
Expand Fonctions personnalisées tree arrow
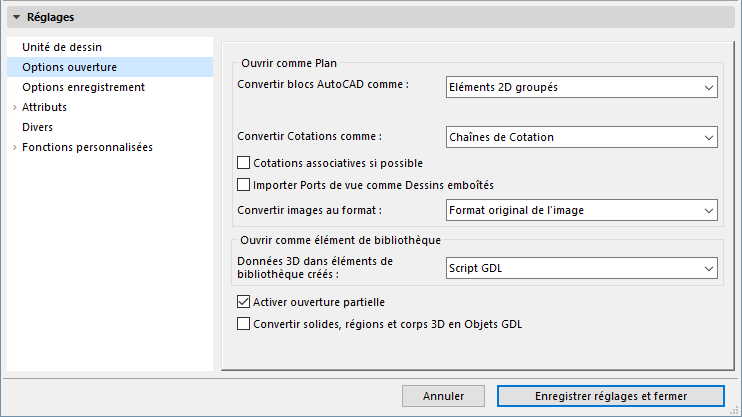[x=14, y=147]
